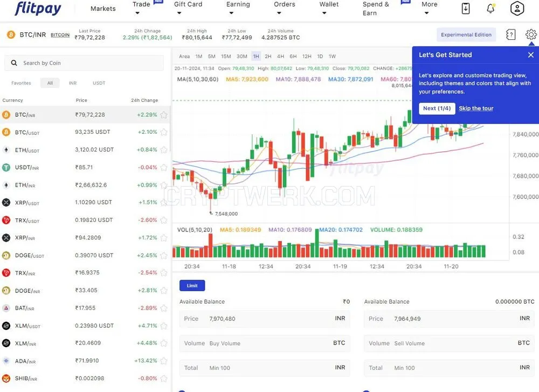
Task: Select the XRP/USDT market row
Action: 85,203
